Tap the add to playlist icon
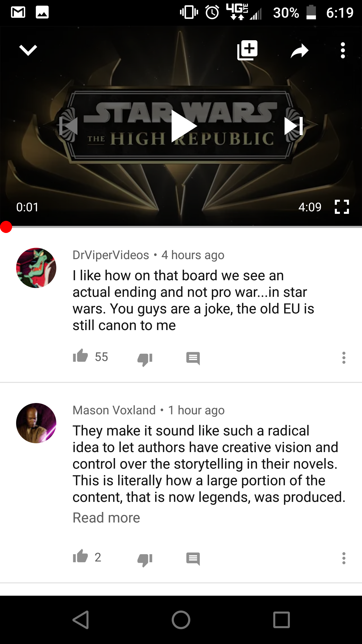 pyautogui.click(x=247, y=50)
